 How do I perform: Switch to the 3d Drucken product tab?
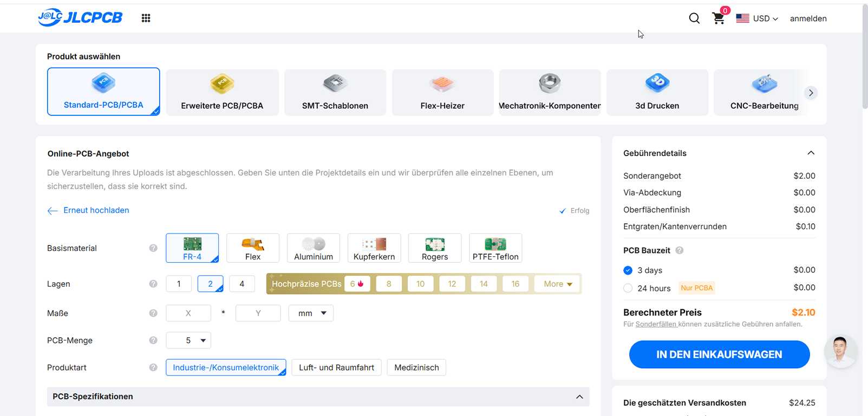657,93
